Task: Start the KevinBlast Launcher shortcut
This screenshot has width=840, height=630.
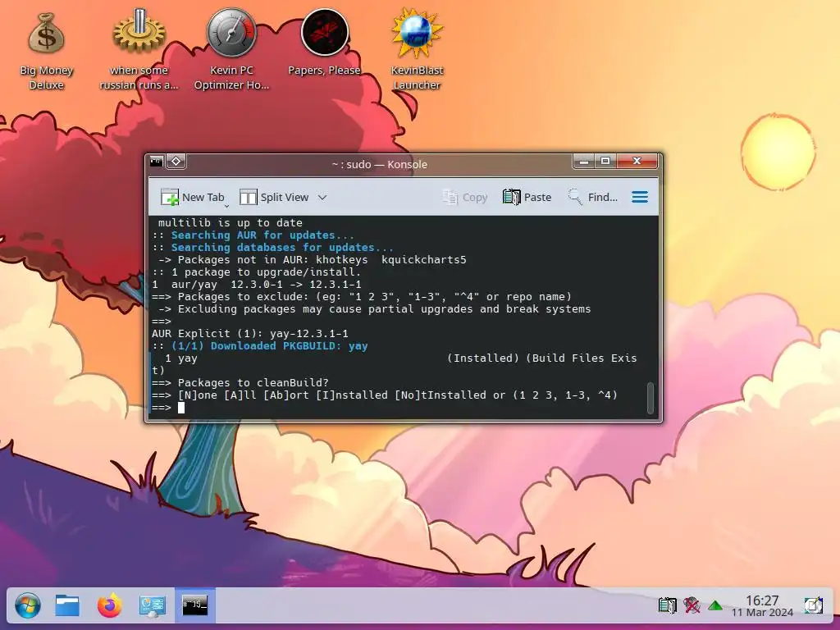Action: coord(417,51)
